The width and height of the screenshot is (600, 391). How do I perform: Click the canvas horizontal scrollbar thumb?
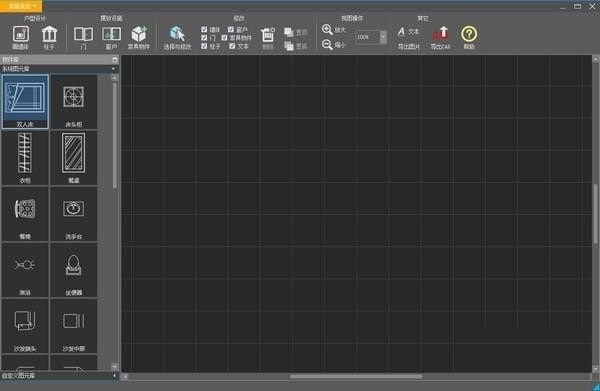pyautogui.click(x=356, y=376)
